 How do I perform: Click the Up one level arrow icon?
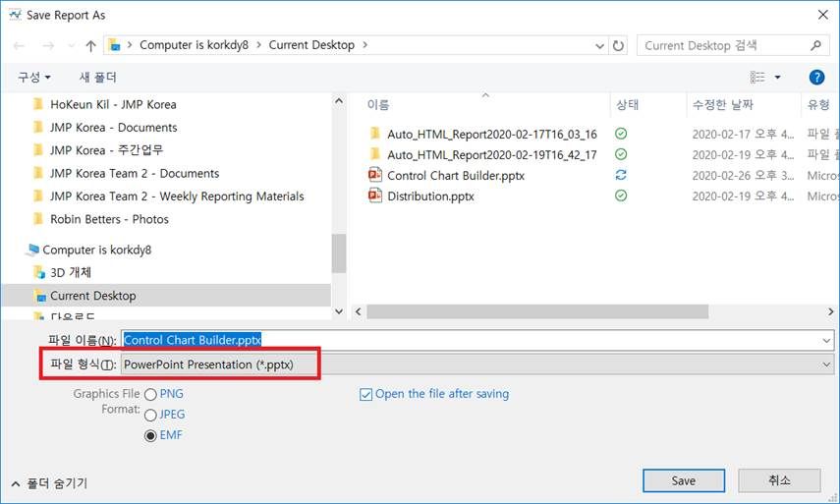click(x=91, y=45)
